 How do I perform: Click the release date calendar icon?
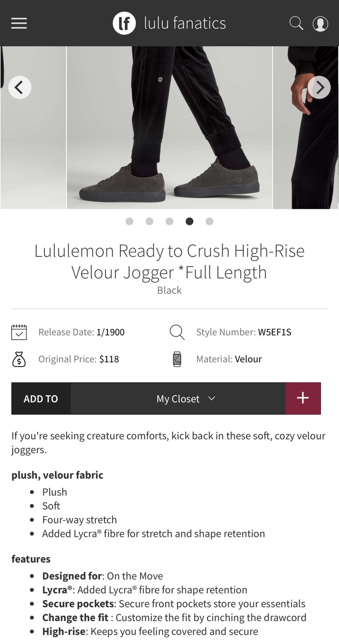(19, 332)
